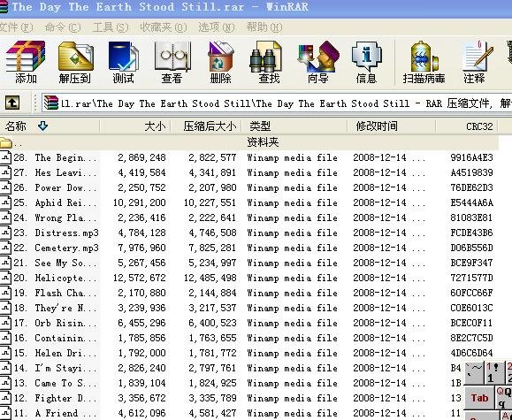The width and height of the screenshot is (512, 420).
Task: Show archive 信息 (Info) icon
Action: (366, 61)
